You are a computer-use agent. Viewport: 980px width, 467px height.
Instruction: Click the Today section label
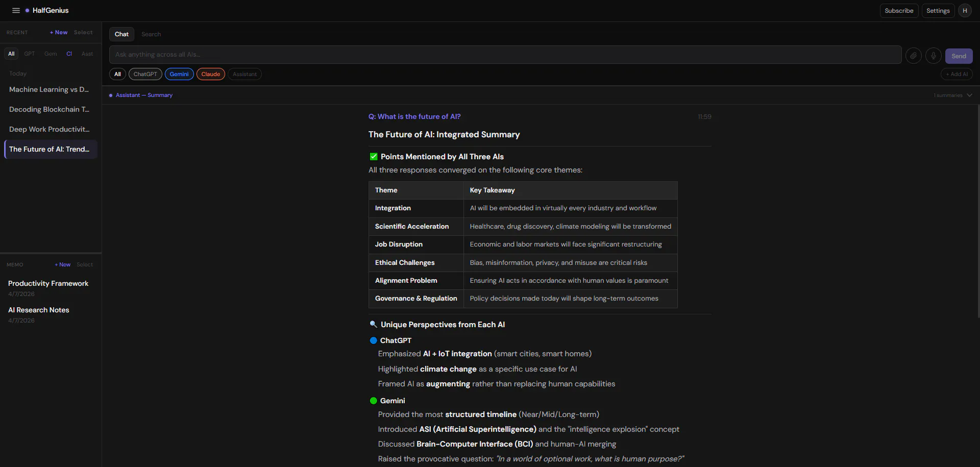coord(18,73)
